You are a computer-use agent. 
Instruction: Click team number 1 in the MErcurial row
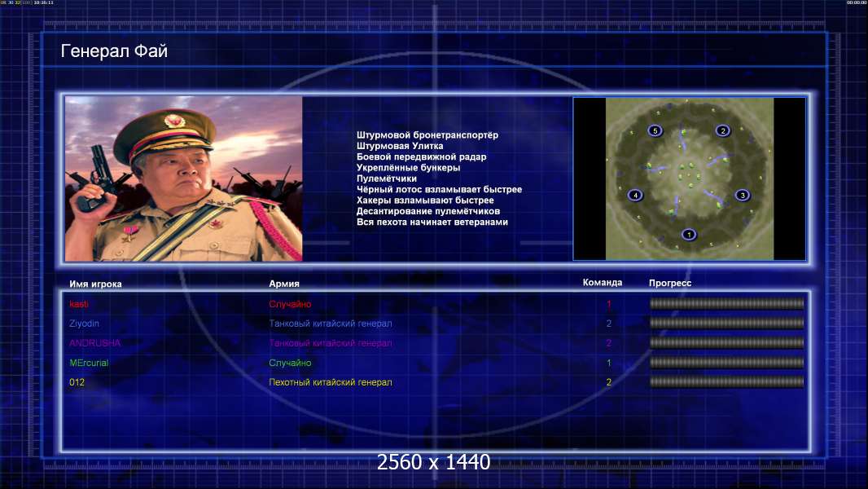(609, 363)
